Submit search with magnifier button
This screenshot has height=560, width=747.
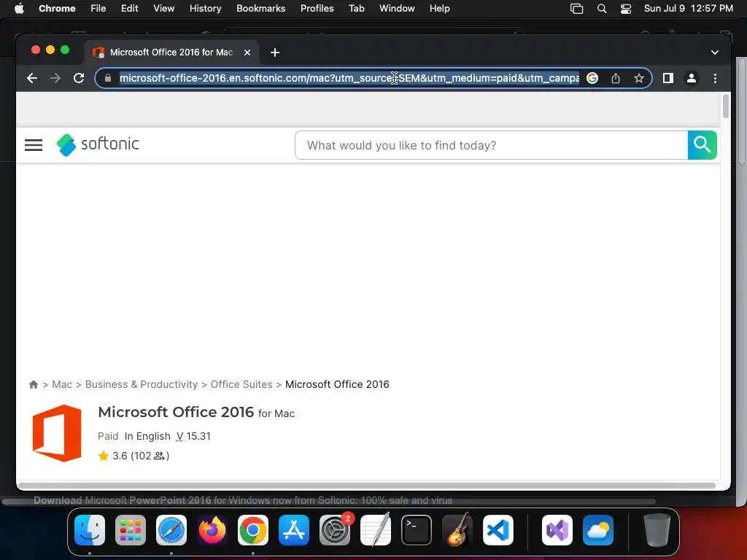point(702,145)
